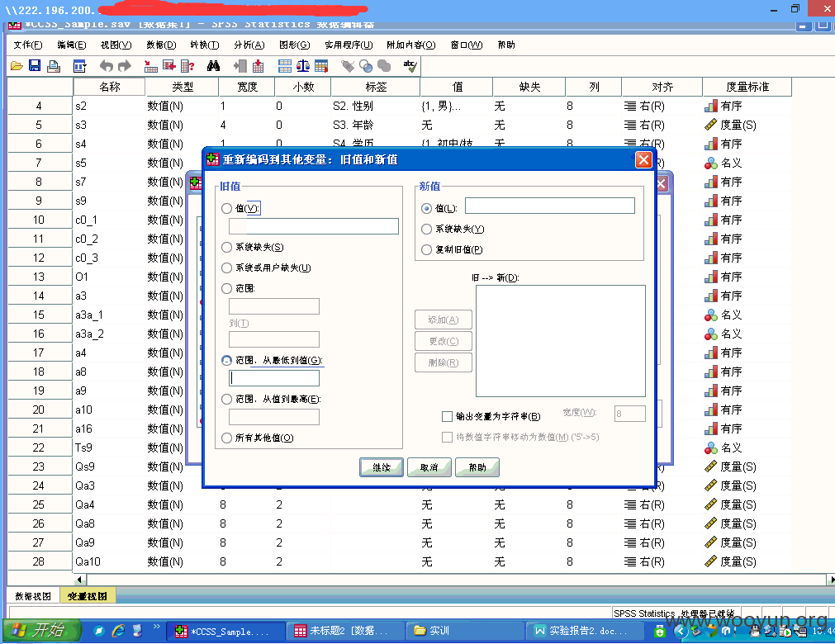The width and height of the screenshot is (835, 644).
Task: Click the Insert variable toolbar icon
Action: point(259,66)
